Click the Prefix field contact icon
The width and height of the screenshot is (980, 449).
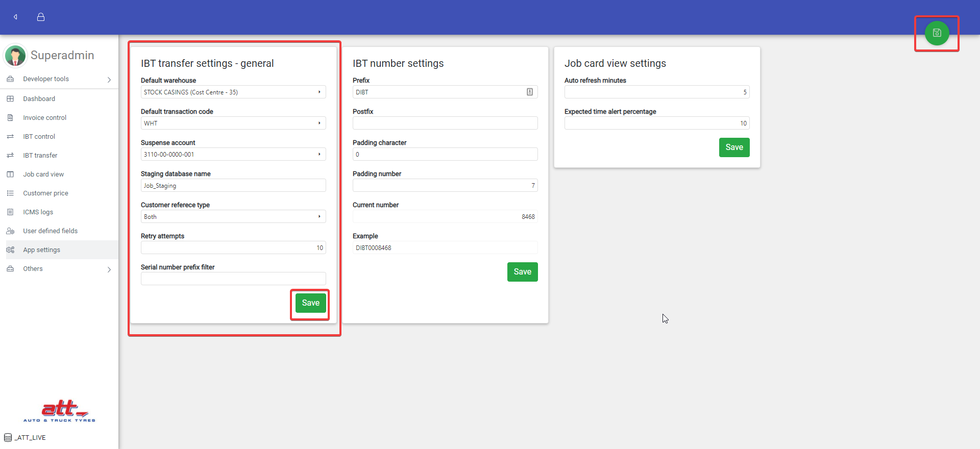tap(529, 92)
